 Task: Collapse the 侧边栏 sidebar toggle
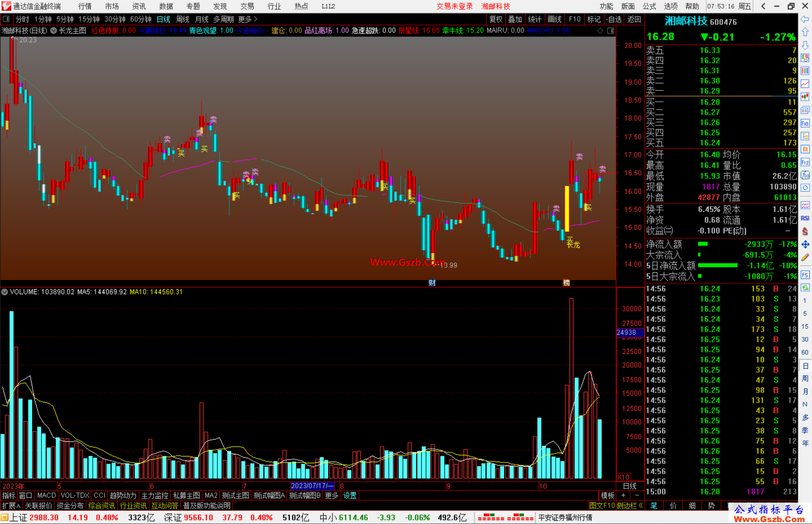[630, 506]
